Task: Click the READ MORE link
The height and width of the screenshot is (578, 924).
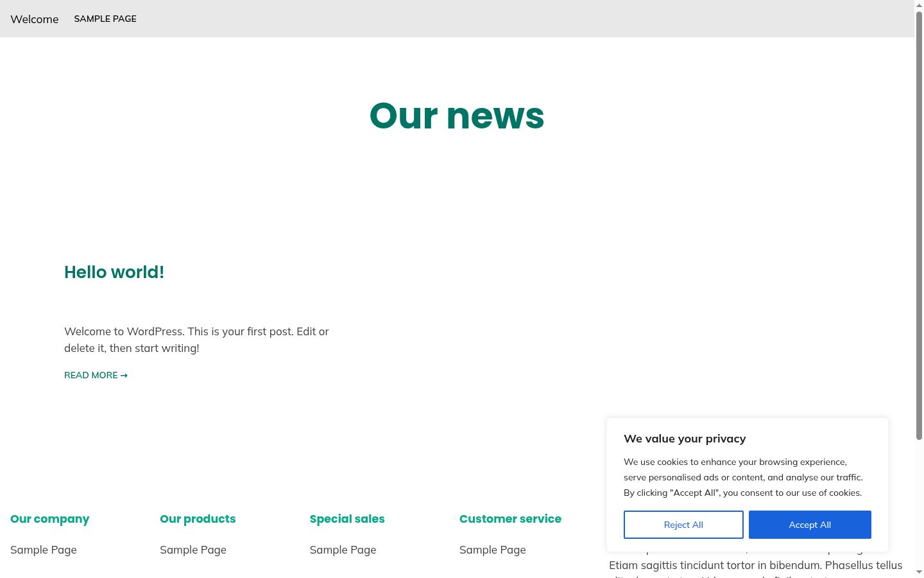Action: tap(96, 375)
